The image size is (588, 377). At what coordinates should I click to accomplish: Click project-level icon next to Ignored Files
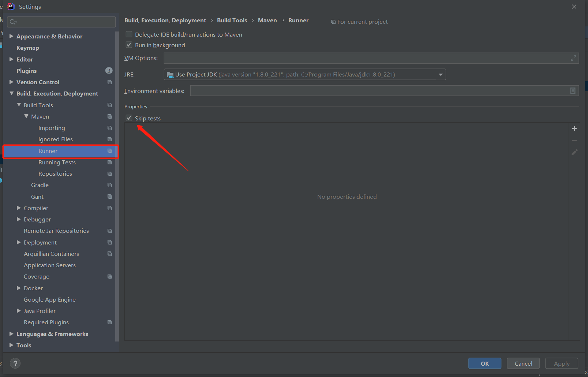(109, 139)
